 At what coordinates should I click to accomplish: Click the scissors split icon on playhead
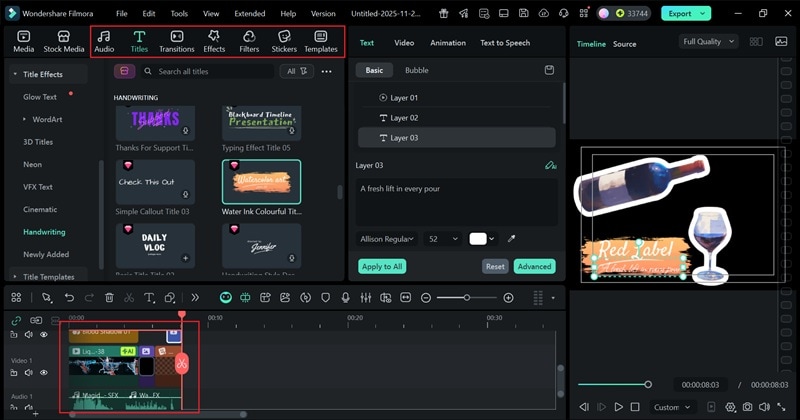(x=182, y=363)
